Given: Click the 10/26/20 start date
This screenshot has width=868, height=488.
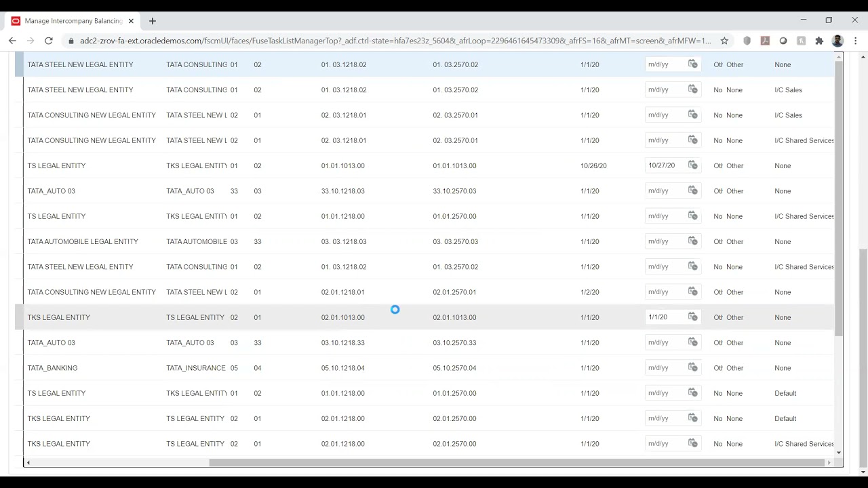Looking at the screenshot, I should [x=593, y=165].
